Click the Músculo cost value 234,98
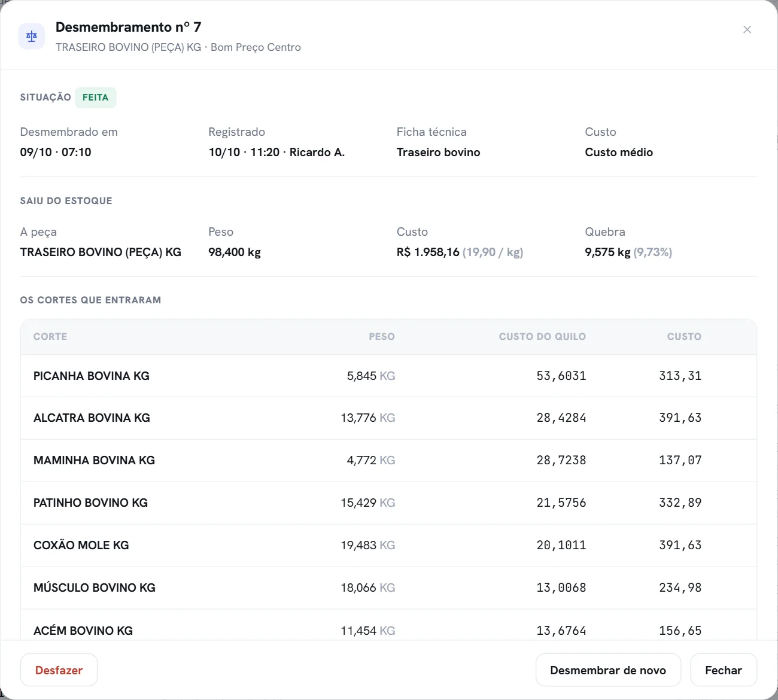This screenshot has width=778, height=700. point(680,588)
